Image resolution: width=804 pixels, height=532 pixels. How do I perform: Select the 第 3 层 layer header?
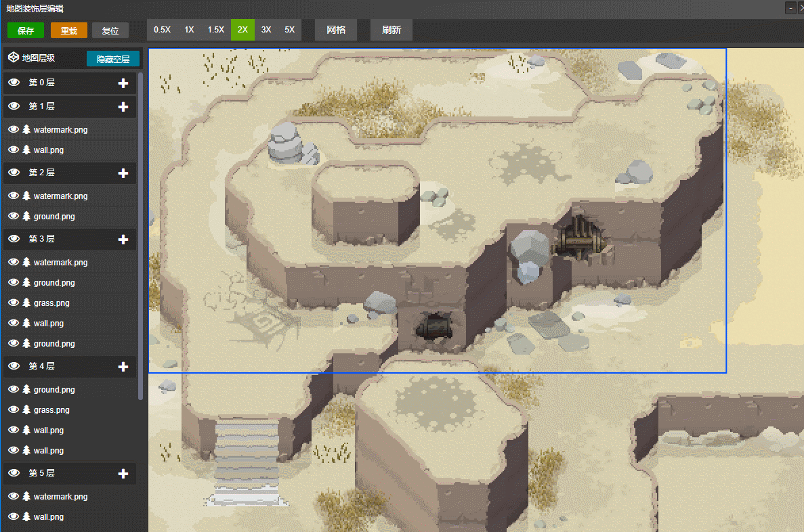click(x=70, y=240)
